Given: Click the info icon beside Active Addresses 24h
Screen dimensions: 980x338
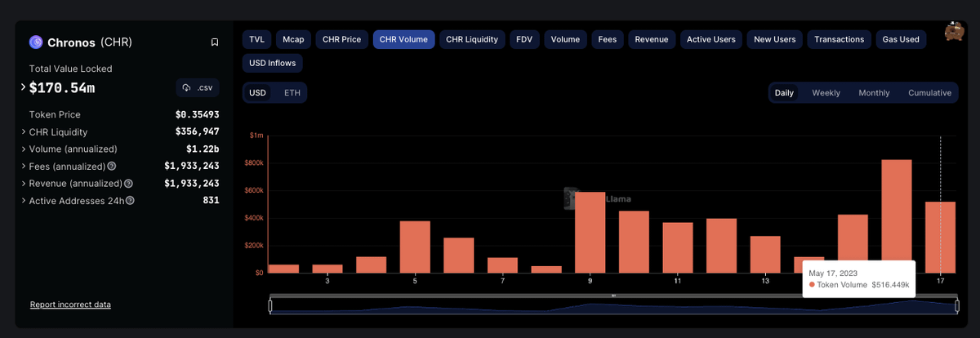Looking at the screenshot, I should point(130,201).
